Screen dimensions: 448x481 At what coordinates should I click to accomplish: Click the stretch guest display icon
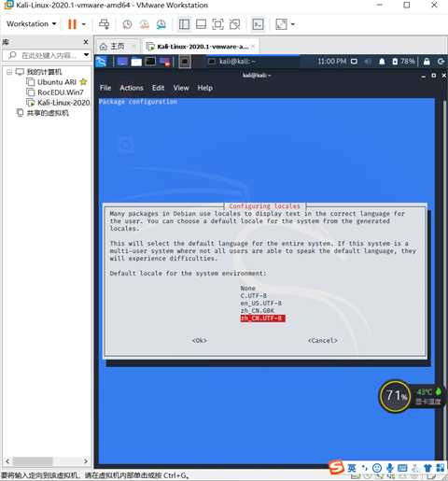click(x=281, y=24)
